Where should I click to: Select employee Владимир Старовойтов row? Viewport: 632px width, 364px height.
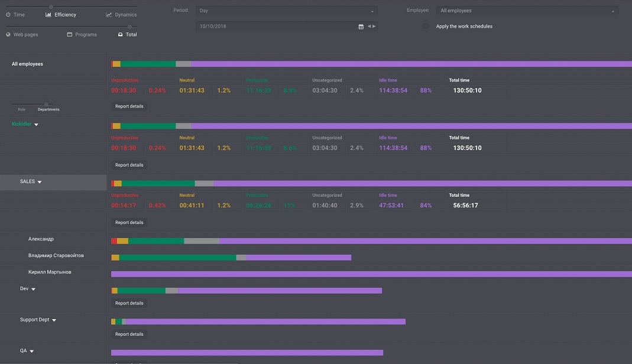(x=56, y=256)
